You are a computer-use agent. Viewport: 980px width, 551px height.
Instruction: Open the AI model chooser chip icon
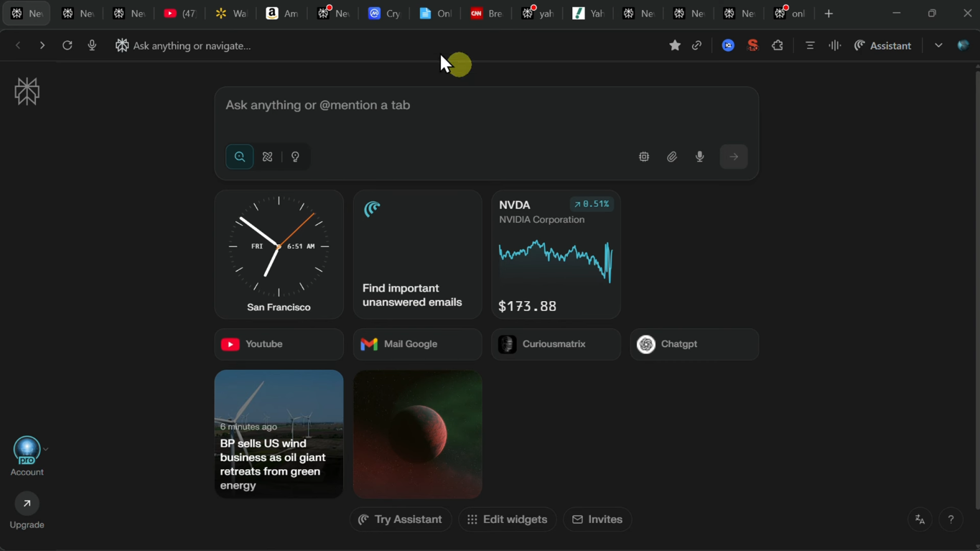tap(644, 157)
